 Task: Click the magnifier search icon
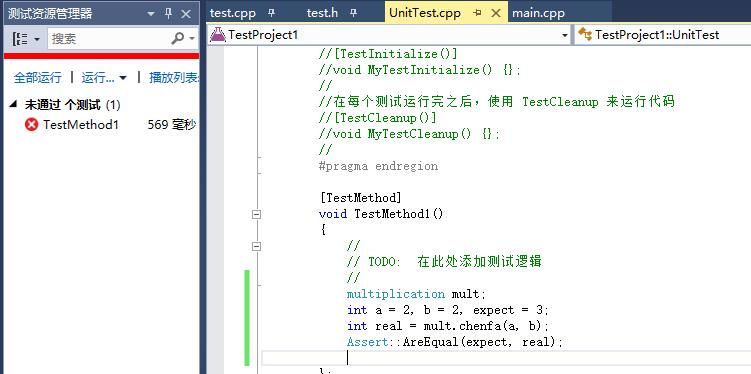177,39
